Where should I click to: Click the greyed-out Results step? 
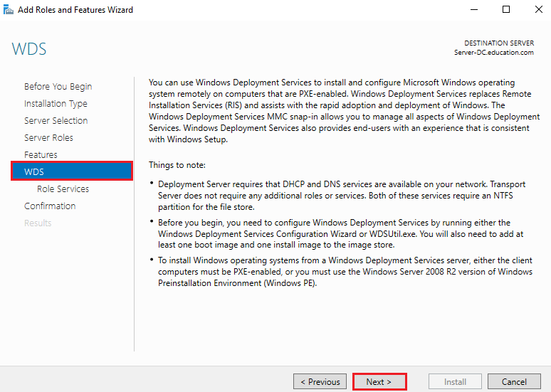38,223
